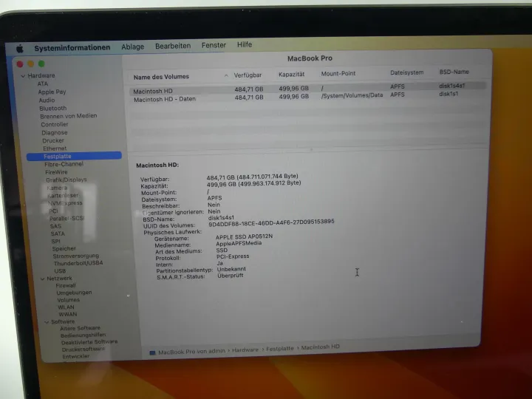The height and width of the screenshot is (399, 532).
Task: Open the Systeminformationen menu
Action: coord(72,48)
